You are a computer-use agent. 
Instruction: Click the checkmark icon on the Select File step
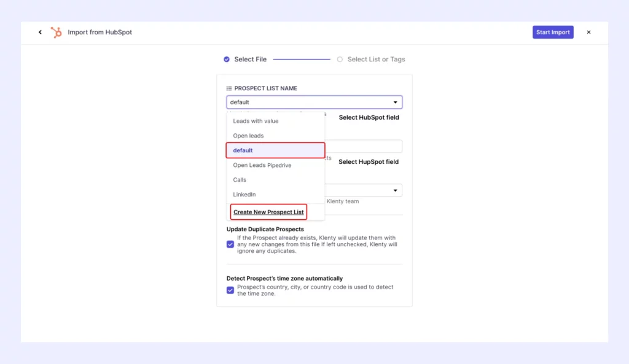226,59
